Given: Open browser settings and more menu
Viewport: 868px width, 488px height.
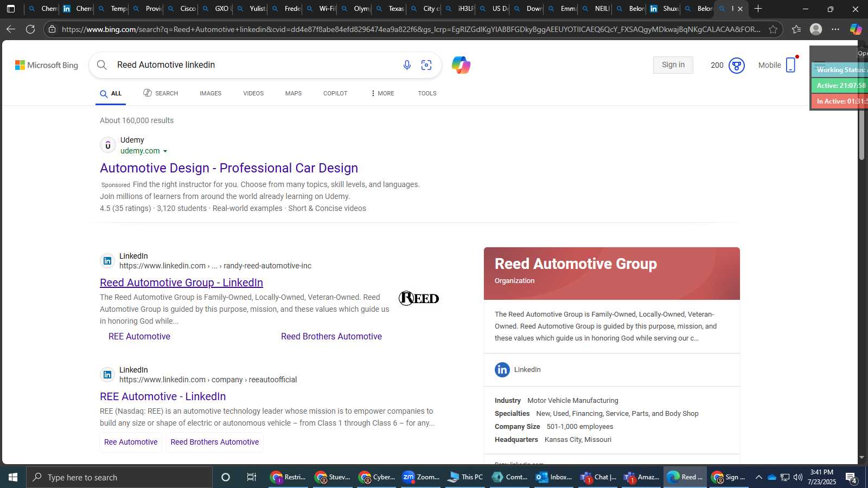Looking at the screenshot, I should coord(835,29).
